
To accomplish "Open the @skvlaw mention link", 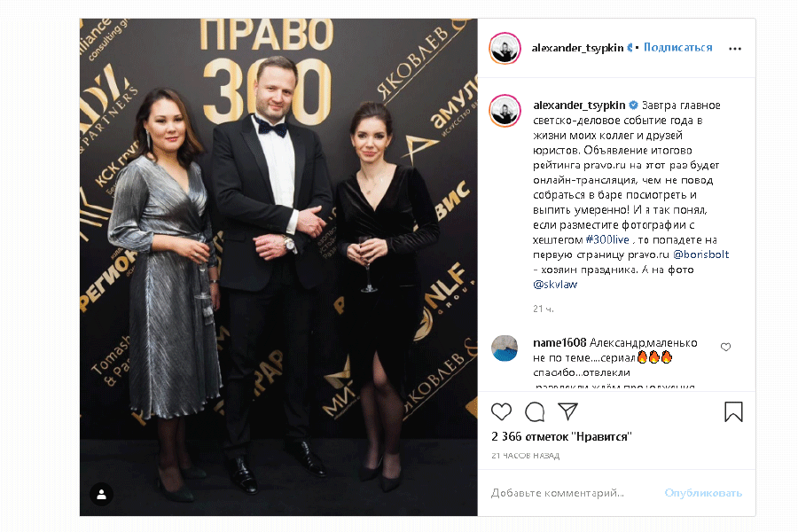I will pyautogui.click(x=555, y=284).
